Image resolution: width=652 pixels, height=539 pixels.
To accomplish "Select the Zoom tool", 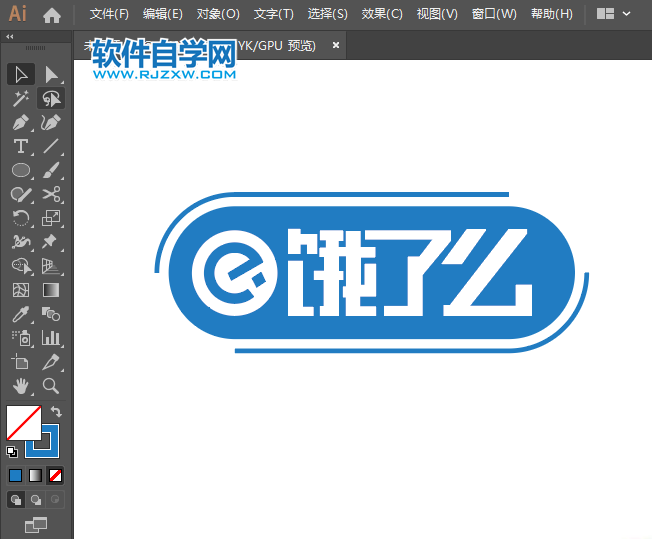I will pyautogui.click(x=51, y=386).
